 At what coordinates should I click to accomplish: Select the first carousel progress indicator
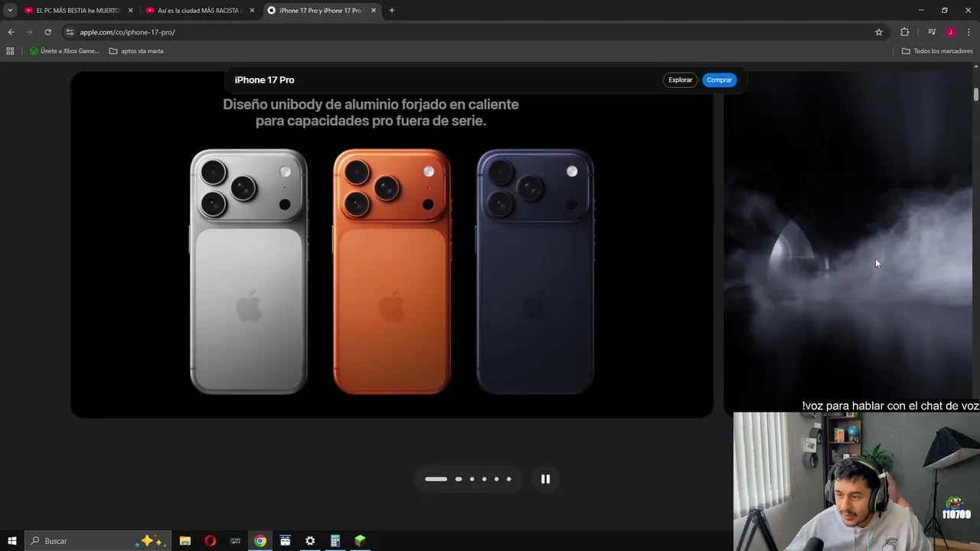pyautogui.click(x=436, y=479)
